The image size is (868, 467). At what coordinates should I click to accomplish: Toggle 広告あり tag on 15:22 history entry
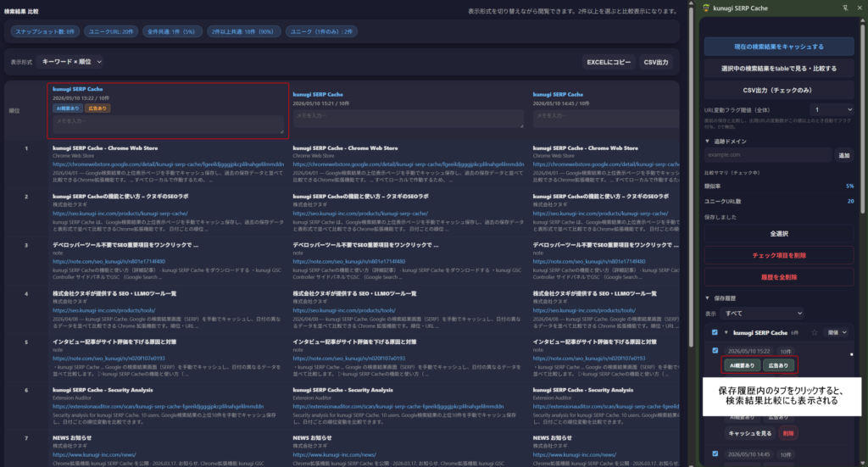click(778, 365)
